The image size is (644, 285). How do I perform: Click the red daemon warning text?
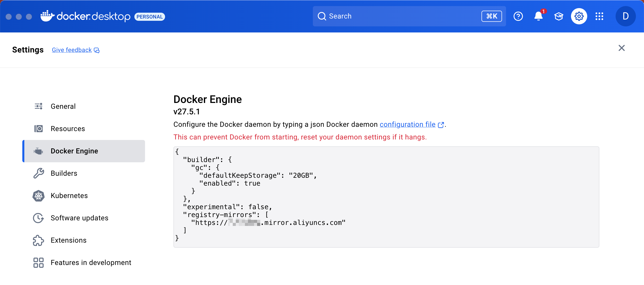coord(300,137)
